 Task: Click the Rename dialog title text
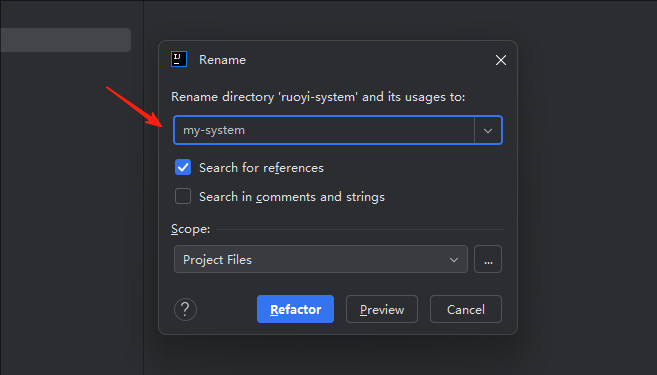tap(222, 60)
